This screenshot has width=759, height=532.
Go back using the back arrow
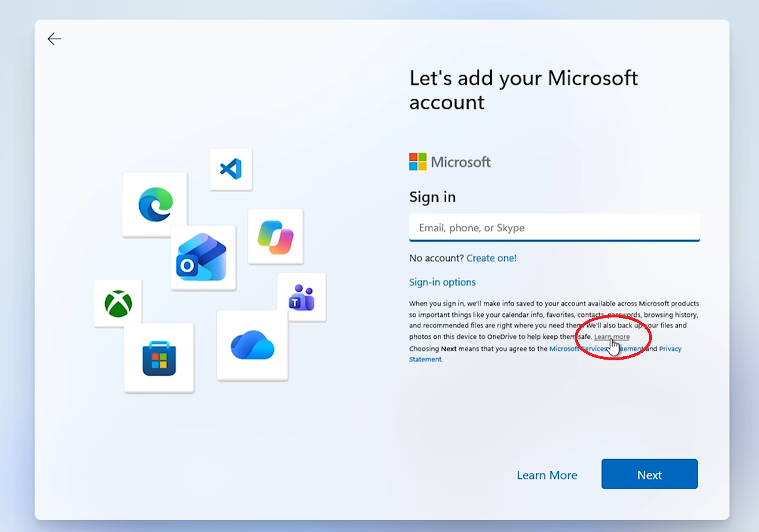pos(54,39)
